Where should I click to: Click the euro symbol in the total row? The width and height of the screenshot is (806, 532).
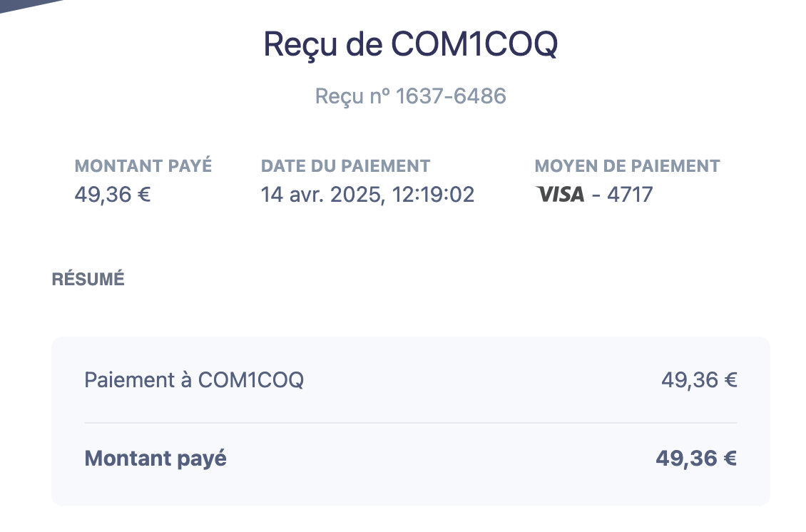[730, 459]
